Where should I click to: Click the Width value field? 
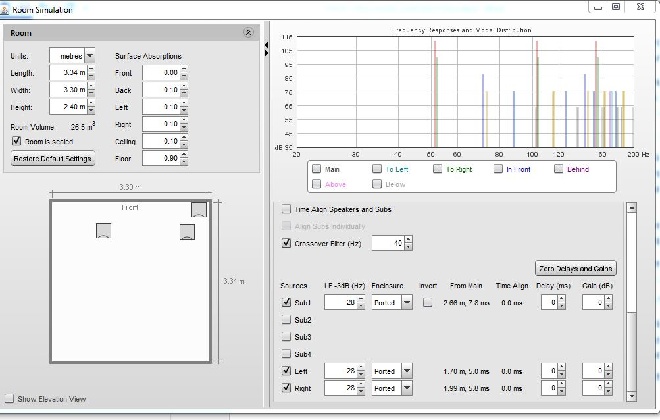68,90
